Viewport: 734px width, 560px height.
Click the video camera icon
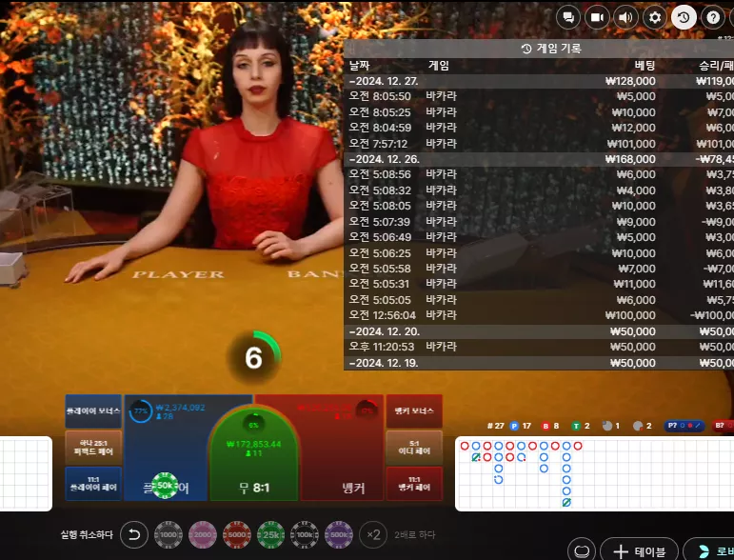tap(597, 17)
